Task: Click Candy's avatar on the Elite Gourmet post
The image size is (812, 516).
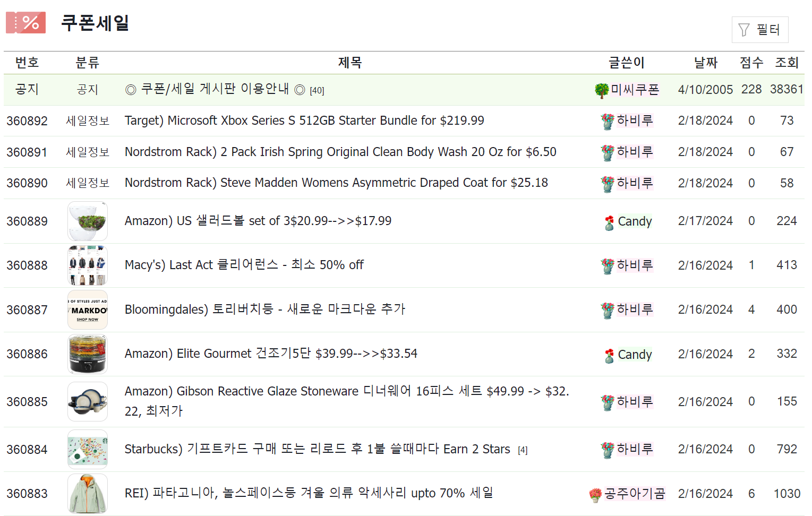Action: click(x=609, y=354)
